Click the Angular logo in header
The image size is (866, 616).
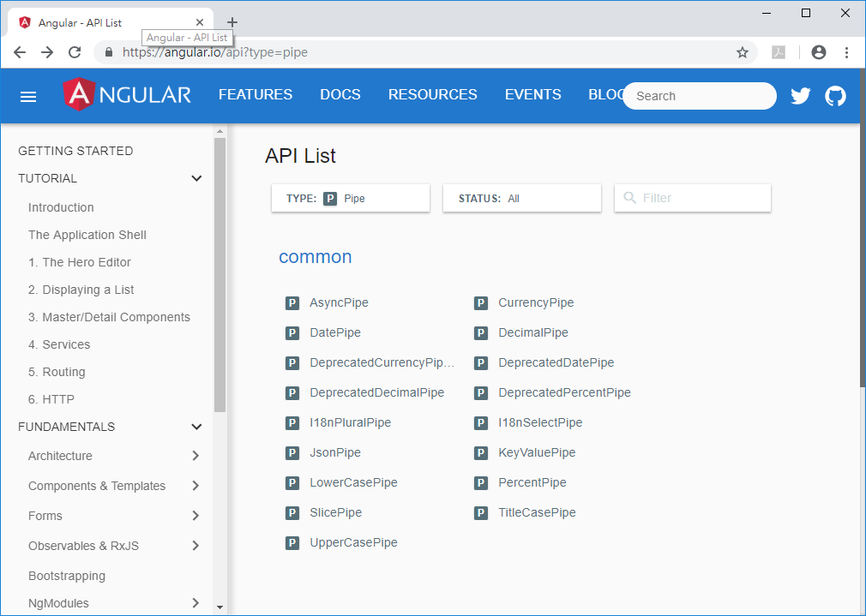coord(127,94)
